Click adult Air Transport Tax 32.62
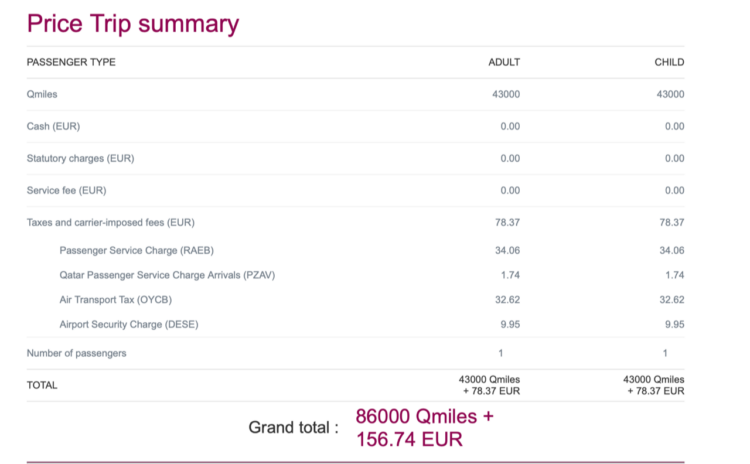Image resolution: width=750 pixels, height=464 pixels. pyautogui.click(x=507, y=300)
